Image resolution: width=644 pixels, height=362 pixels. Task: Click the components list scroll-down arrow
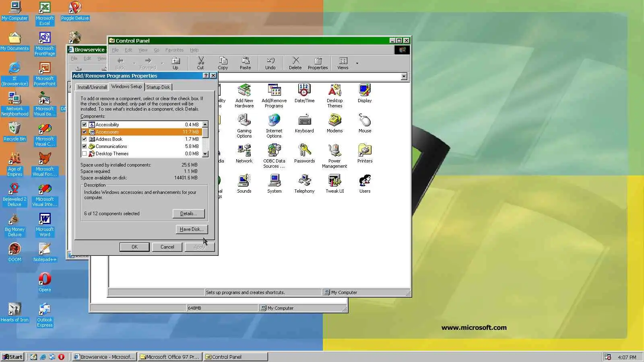click(x=205, y=154)
